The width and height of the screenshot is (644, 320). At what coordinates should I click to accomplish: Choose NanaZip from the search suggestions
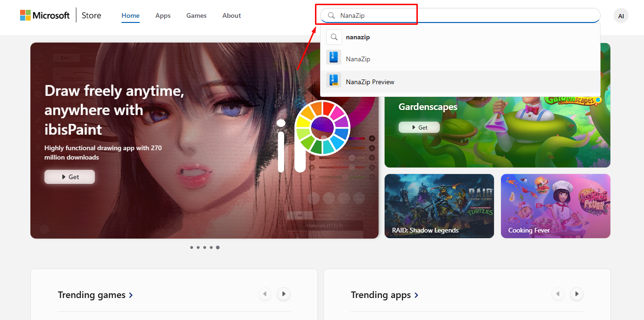[x=358, y=58]
